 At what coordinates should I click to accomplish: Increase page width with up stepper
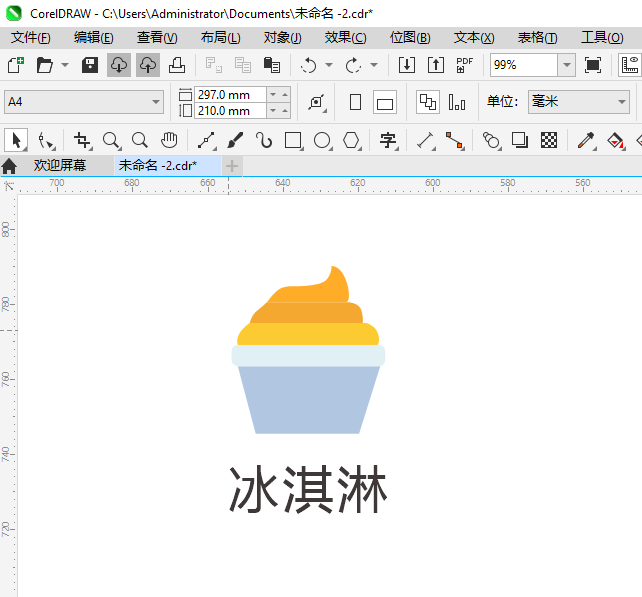coord(285,95)
